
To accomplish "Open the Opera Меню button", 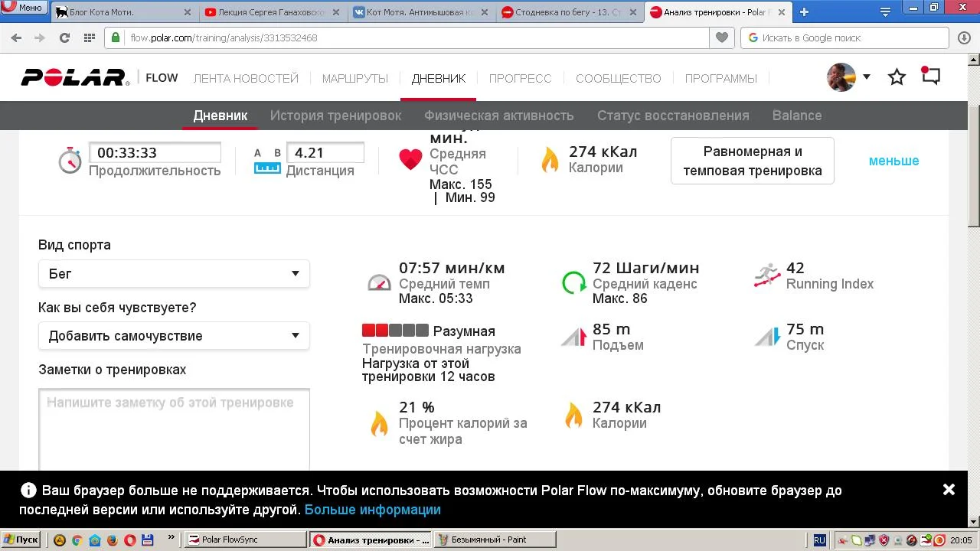I will (23, 7).
